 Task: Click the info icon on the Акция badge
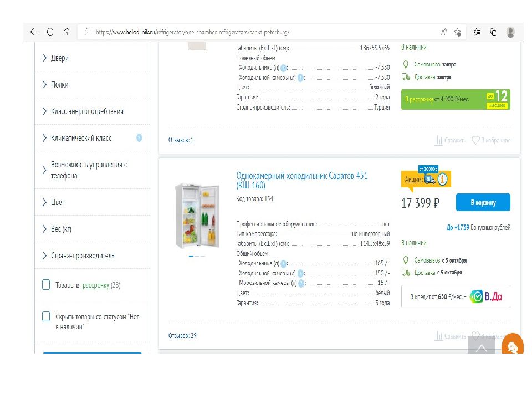tap(442, 179)
